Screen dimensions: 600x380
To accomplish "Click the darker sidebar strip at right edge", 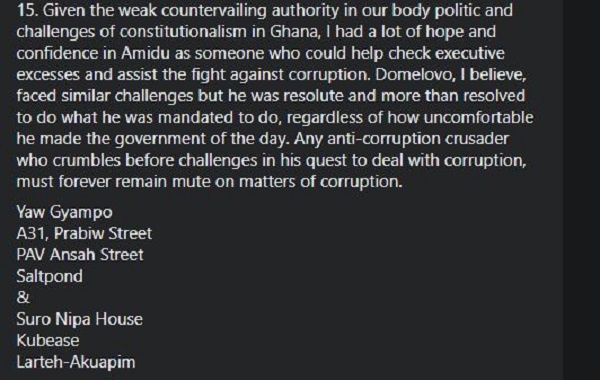I will coord(582,190).
